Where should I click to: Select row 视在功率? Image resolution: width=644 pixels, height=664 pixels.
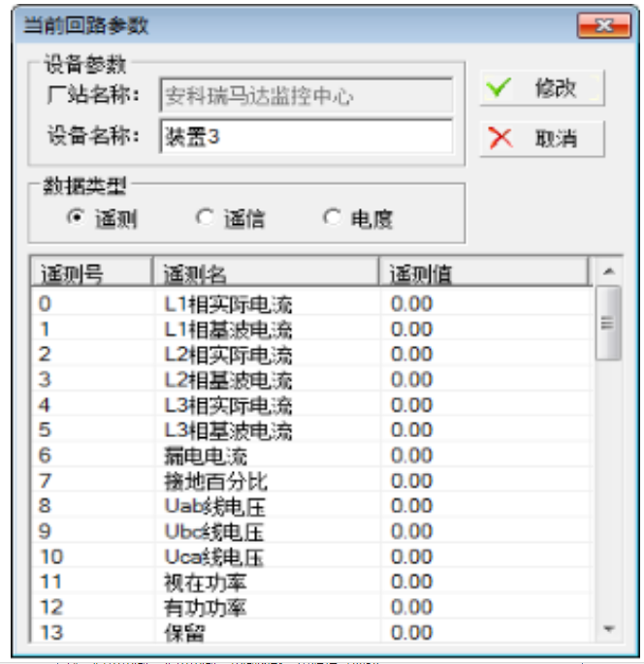pyautogui.click(x=311, y=582)
